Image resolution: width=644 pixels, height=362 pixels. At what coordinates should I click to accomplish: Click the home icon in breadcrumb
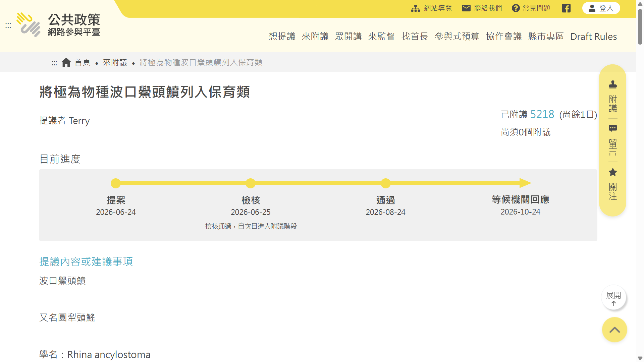[x=66, y=62]
